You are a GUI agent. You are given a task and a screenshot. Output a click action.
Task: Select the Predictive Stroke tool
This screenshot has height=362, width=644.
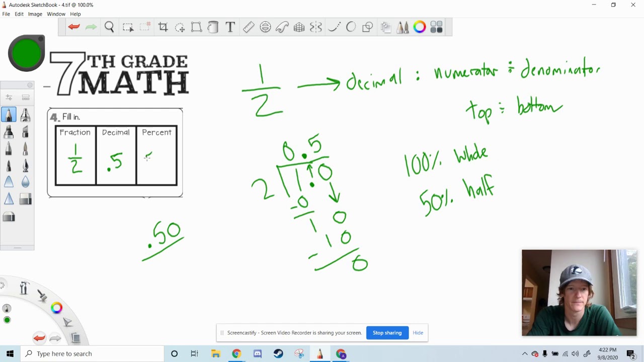[x=351, y=27]
